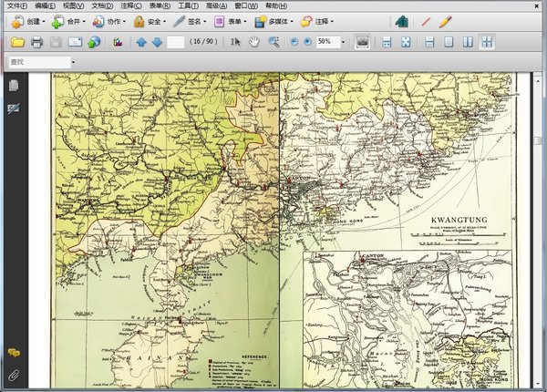Click the page counter (16 / 90)

click(203, 42)
